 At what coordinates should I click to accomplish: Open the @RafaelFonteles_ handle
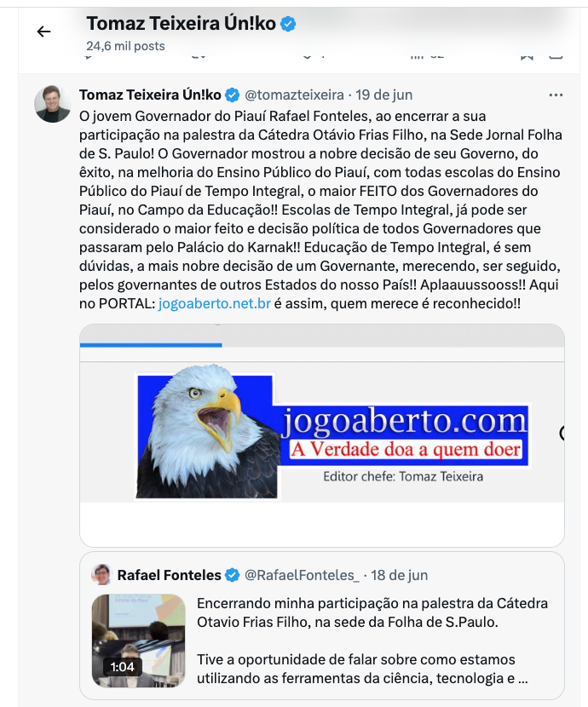click(302, 575)
